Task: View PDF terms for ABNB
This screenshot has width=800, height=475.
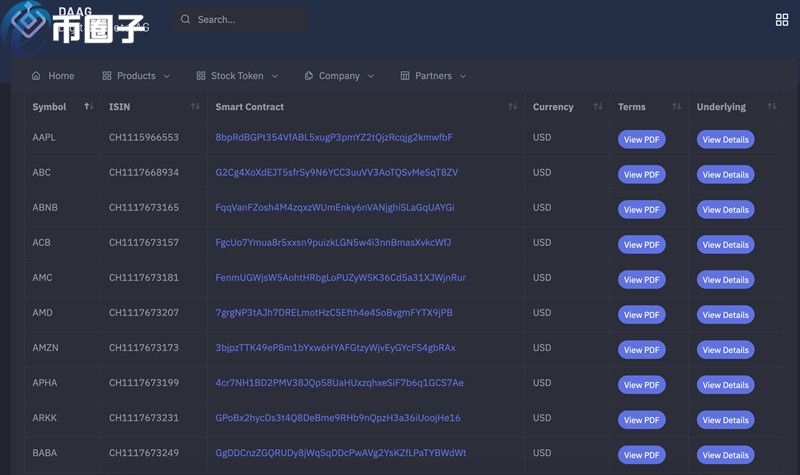Action: pos(641,210)
